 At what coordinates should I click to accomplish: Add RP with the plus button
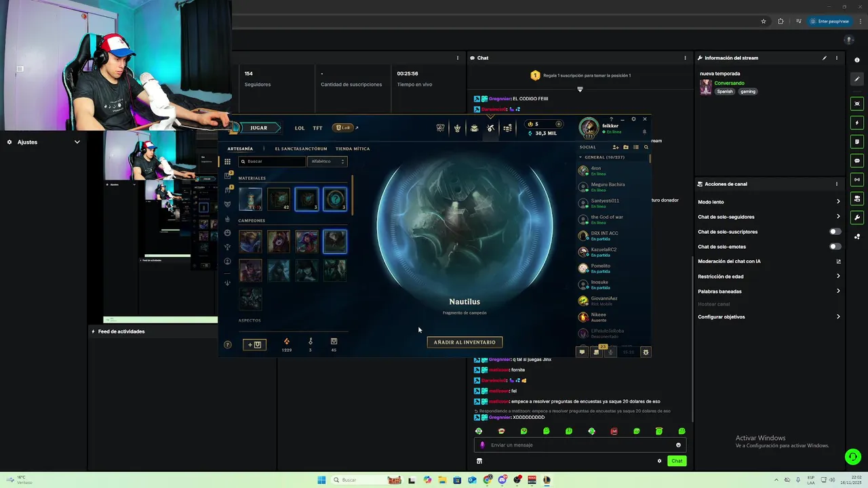[x=559, y=124]
